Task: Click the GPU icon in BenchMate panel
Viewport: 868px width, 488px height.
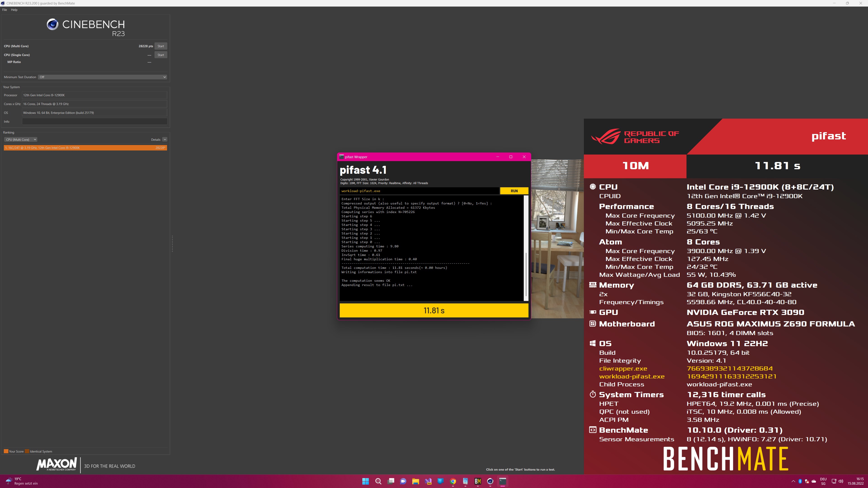Action: (x=593, y=312)
